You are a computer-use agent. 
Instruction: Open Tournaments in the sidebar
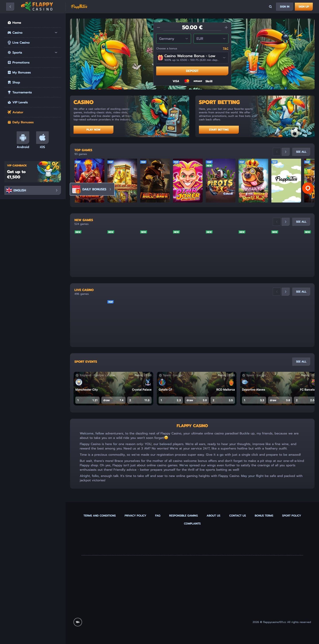point(33,92)
